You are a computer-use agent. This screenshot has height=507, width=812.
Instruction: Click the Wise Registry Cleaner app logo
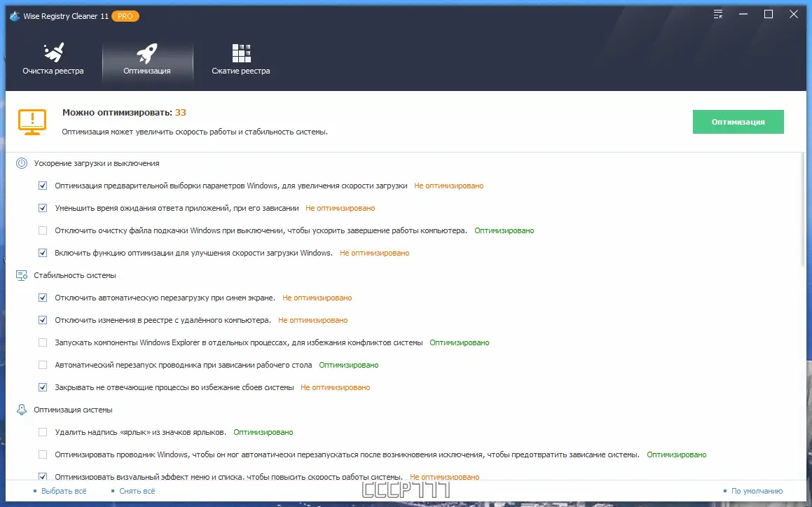coord(15,16)
